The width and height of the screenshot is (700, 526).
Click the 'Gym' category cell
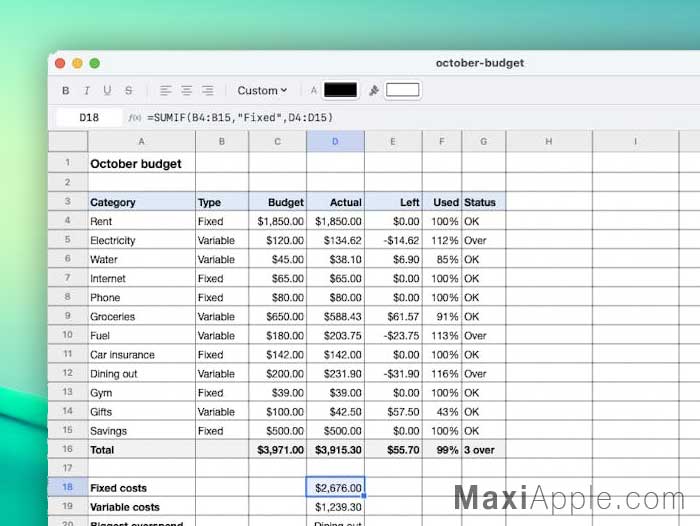pos(142,393)
